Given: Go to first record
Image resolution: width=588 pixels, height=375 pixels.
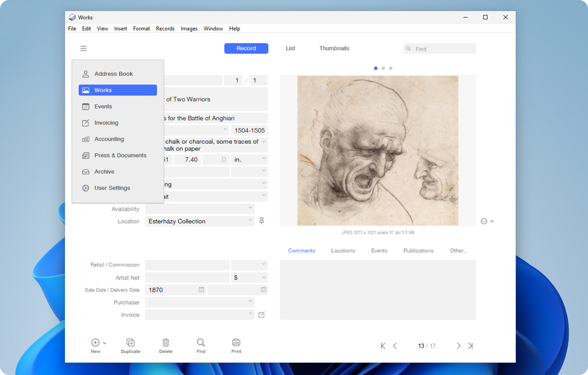Looking at the screenshot, I should point(383,346).
